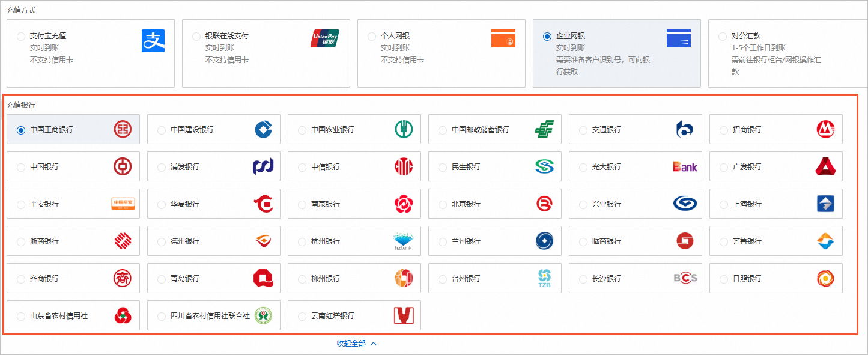Pick the 浦发银行 bank label
Screen dimensions: 868x355
pos(185,167)
